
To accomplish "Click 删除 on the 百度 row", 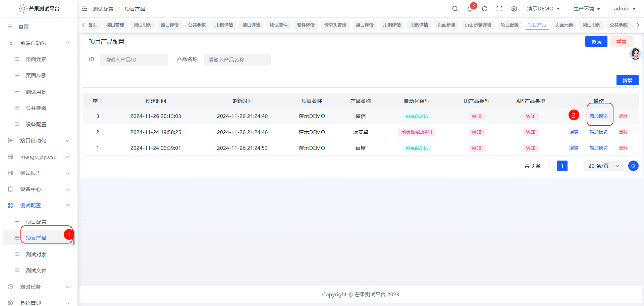I will (x=623, y=148).
